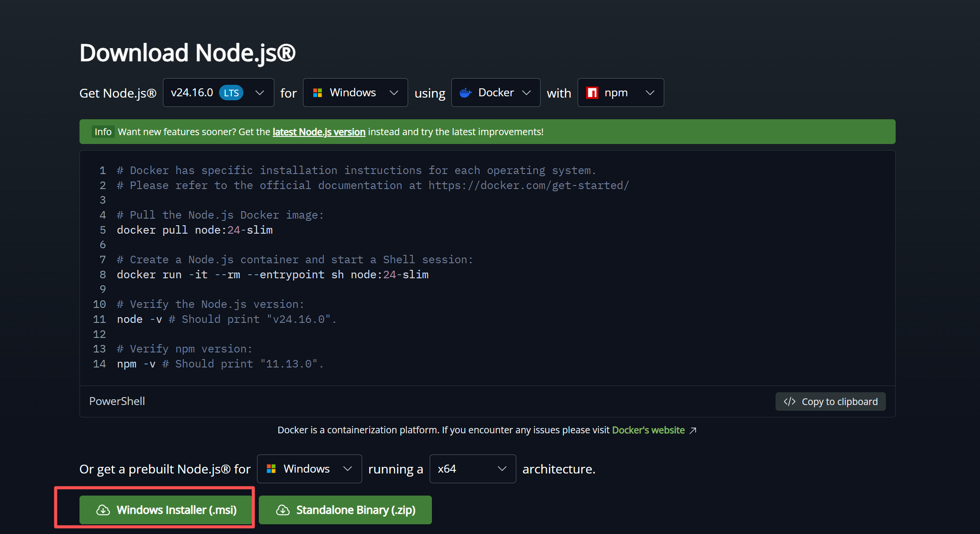Open the npm package manager dropdown
980x534 pixels.
click(x=621, y=93)
